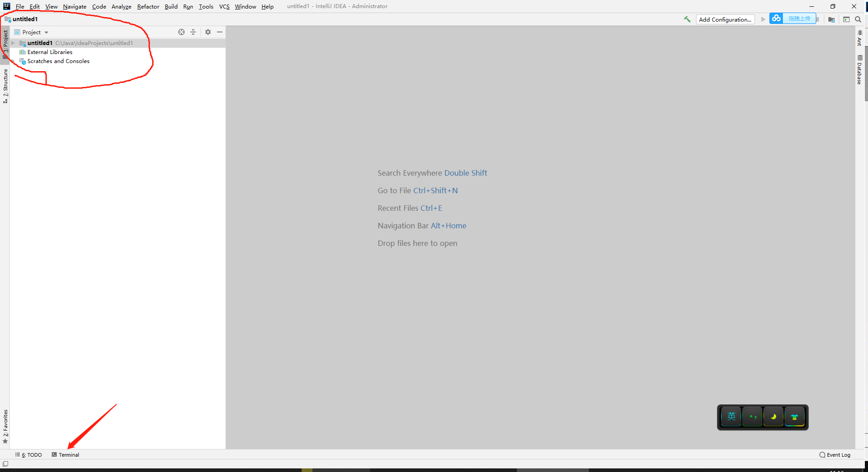Select the Build Project hammer icon
Screen dimensions: 868x472
click(x=687, y=19)
